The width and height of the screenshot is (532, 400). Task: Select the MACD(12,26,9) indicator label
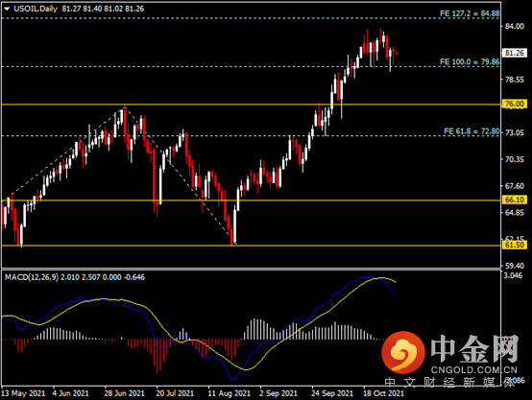point(33,277)
